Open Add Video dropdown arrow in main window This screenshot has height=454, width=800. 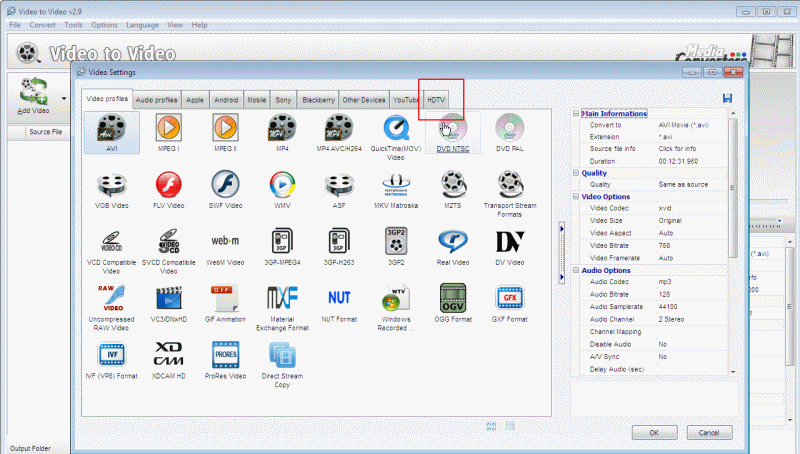coord(64,98)
